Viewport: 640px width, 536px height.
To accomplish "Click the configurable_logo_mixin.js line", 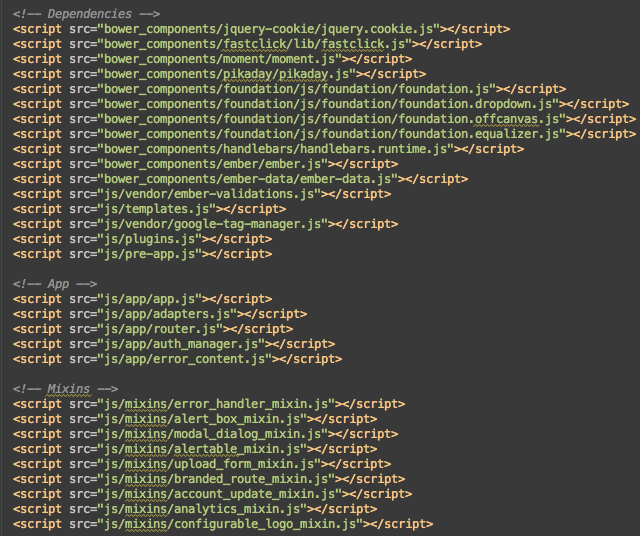I will click(223, 524).
